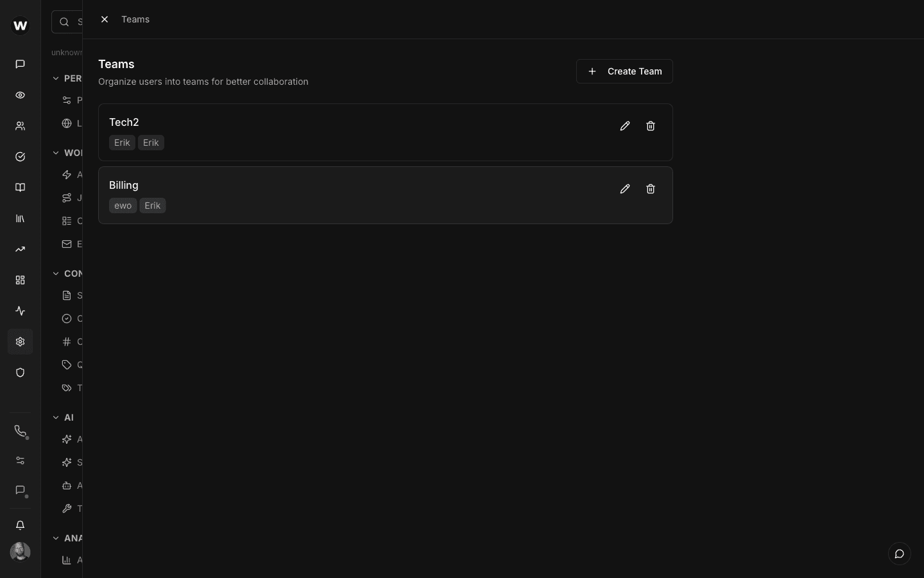
Task: Open the chat bubble in bottom right corner
Action: pyautogui.click(x=898, y=554)
